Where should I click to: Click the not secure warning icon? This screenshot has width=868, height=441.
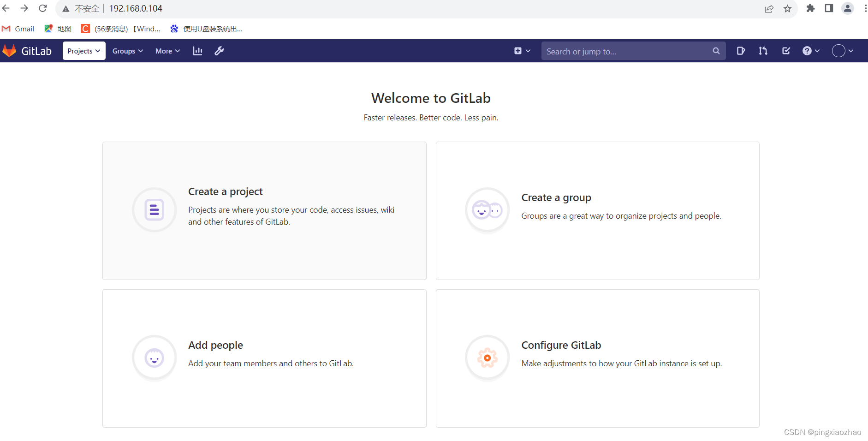click(66, 9)
